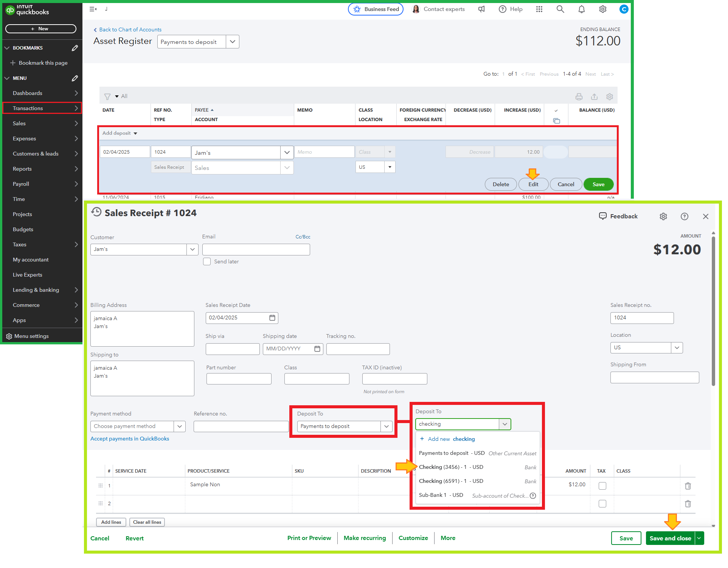Click the copy icon in reconcile column
Viewport: 728px width, 568px height.
point(556,121)
